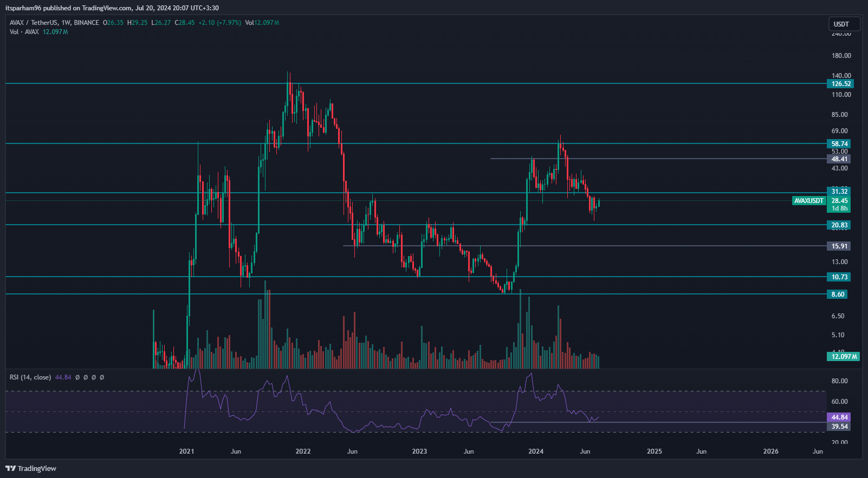
Task: Click the 140.00 price axis tick
Action: tap(841, 76)
